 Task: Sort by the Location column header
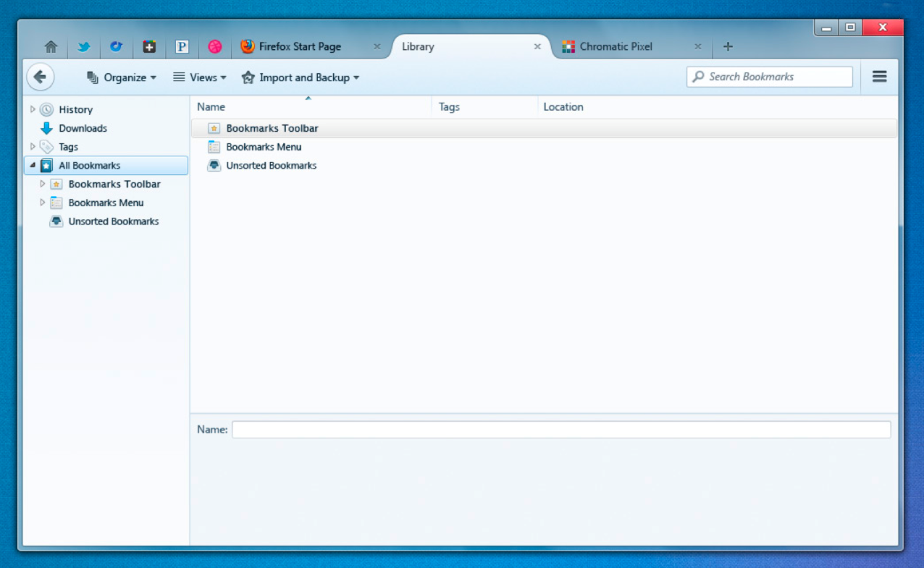pyautogui.click(x=718, y=106)
